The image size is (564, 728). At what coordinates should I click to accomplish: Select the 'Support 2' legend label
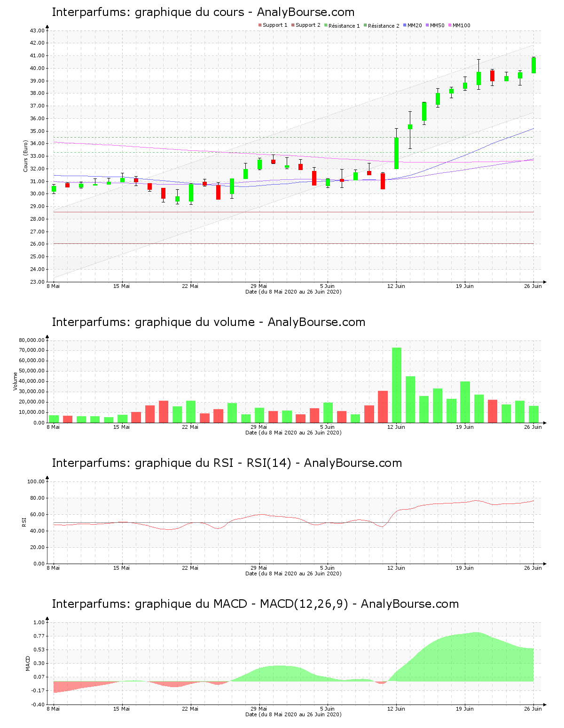308,25
